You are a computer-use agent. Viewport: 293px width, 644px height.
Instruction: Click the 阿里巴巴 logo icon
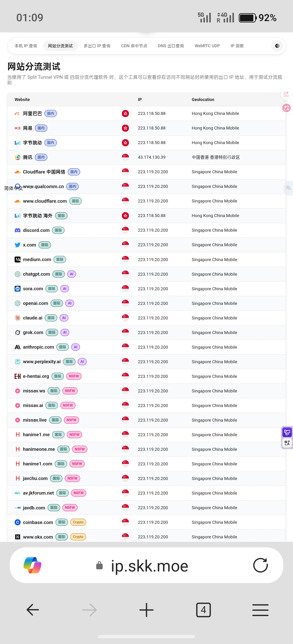(17, 114)
